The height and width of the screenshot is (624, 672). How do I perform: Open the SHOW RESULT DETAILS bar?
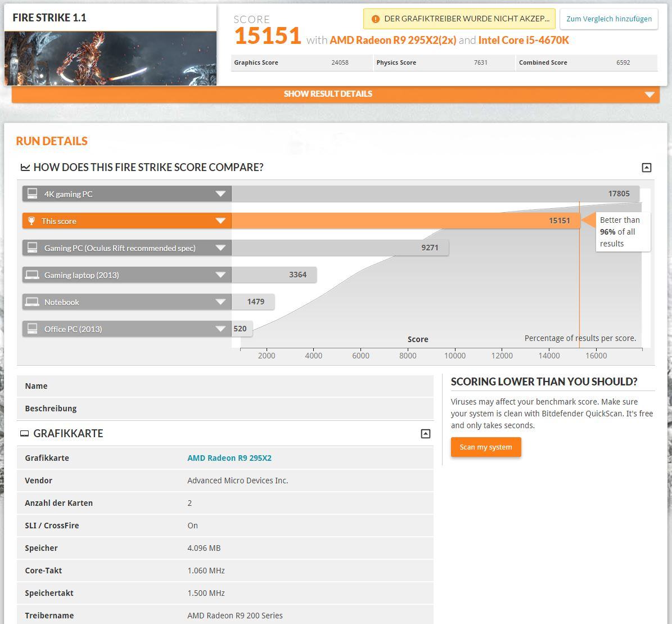pyautogui.click(x=336, y=94)
